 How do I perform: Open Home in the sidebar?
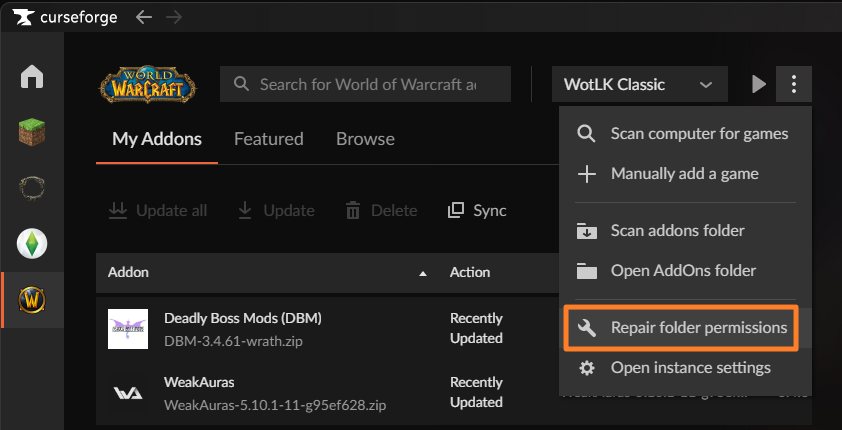(x=32, y=76)
